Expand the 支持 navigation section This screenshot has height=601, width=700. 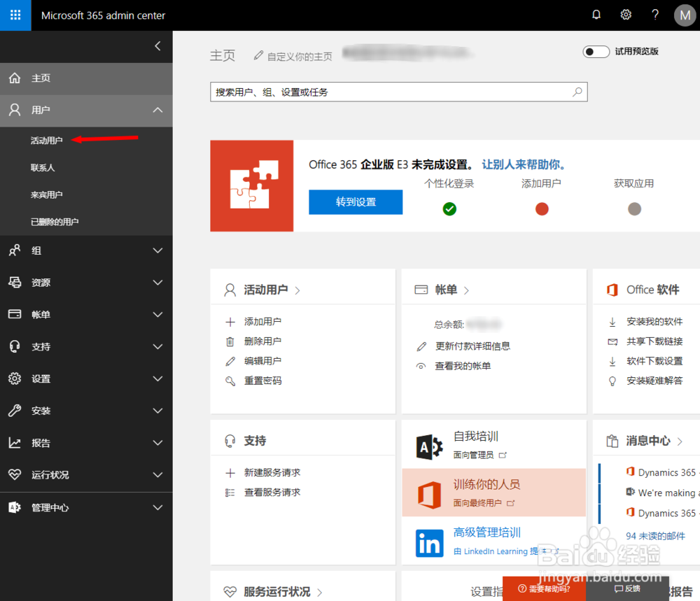pos(157,347)
